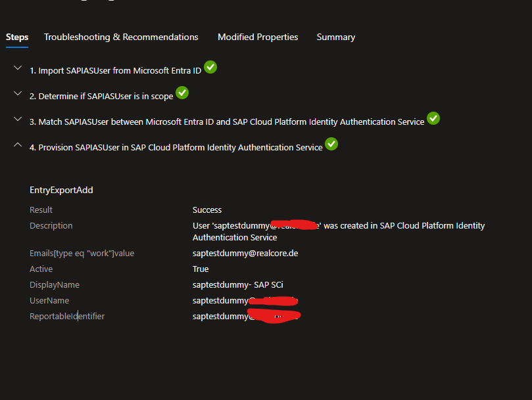Select '1. Import SAPIASUser from Microsoft Entra ID'
Screen dimensions: 532x400
tap(115, 70)
